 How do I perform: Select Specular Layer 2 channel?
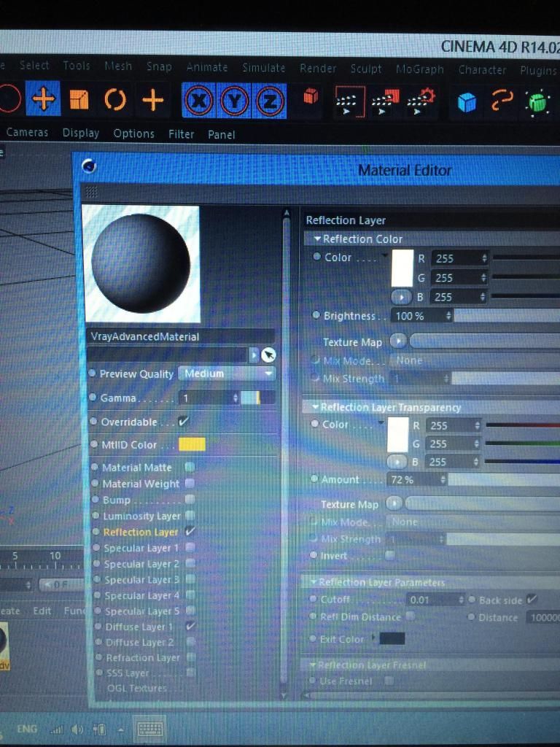141,564
